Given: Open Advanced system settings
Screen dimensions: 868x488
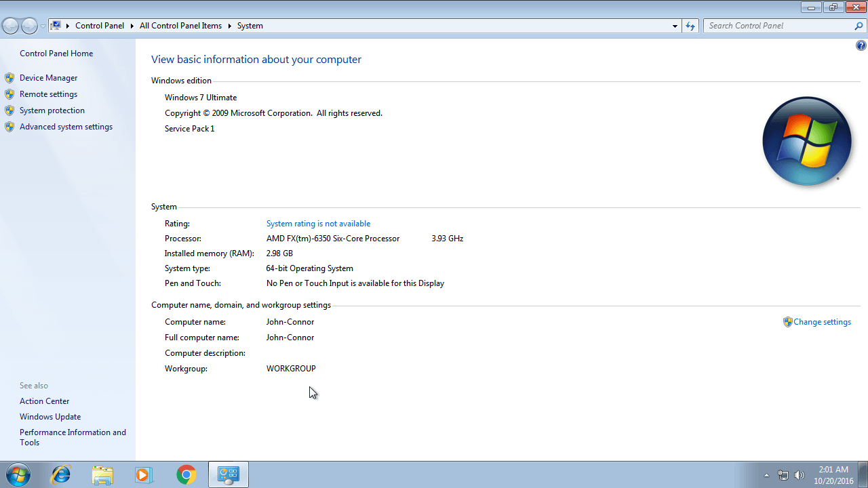Looking at the screenshot, I should pyautogui.click(x=66, y=126).
